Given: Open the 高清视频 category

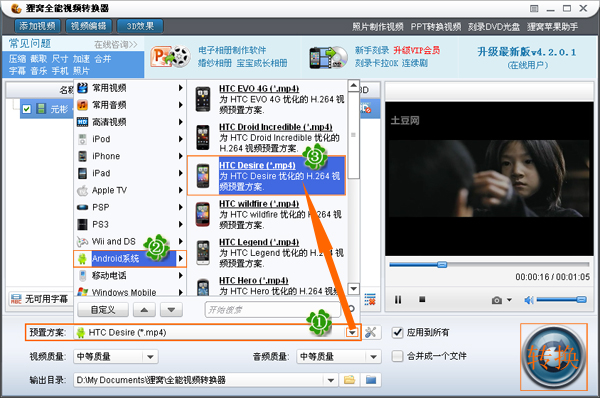Looking at the screenshot, I should pos(130,122).
